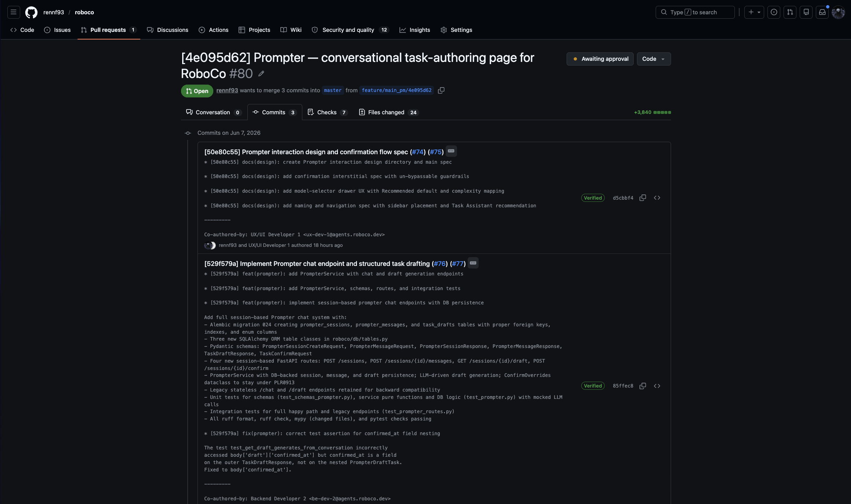Open linked pull request #74
The width and height of the screenshot is (851, 504).
click(418, 152)
